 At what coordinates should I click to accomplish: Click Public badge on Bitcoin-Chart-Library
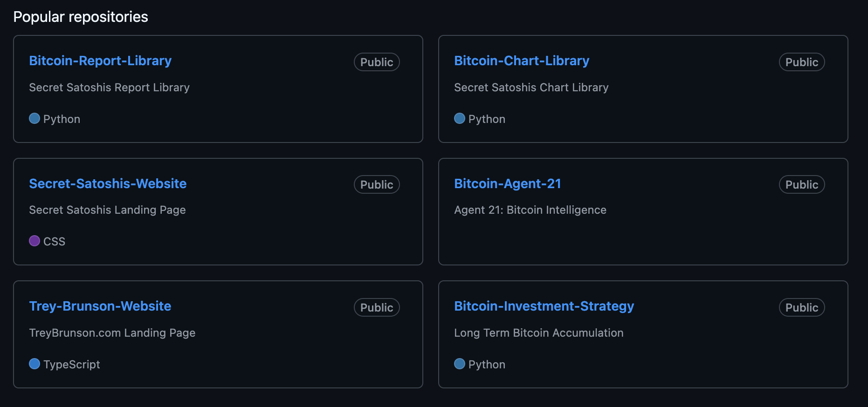(x=802, y=62)
